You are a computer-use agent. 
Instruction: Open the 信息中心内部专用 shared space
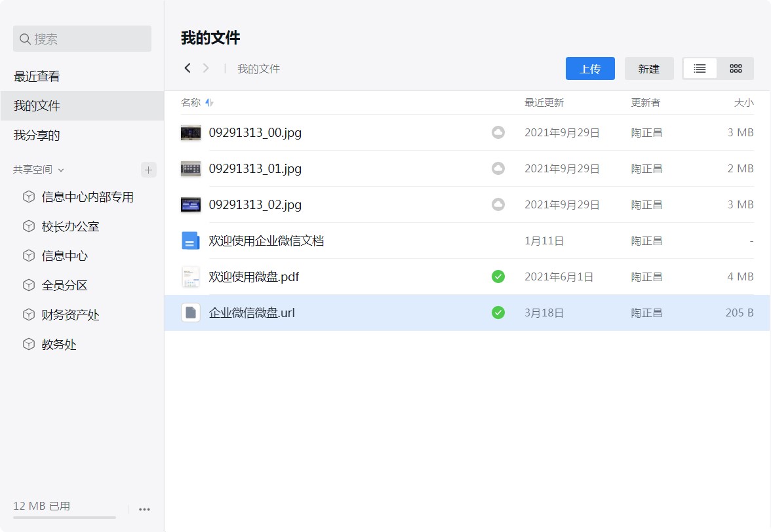[x=87, y=197]
